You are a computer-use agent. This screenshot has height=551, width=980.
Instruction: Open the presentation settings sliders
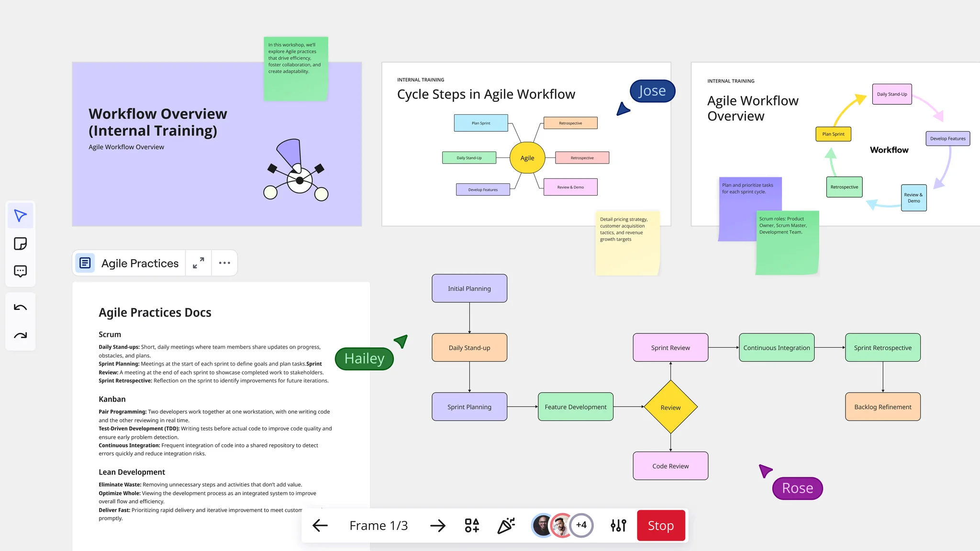pyautogui.click(x=618, y=526)
